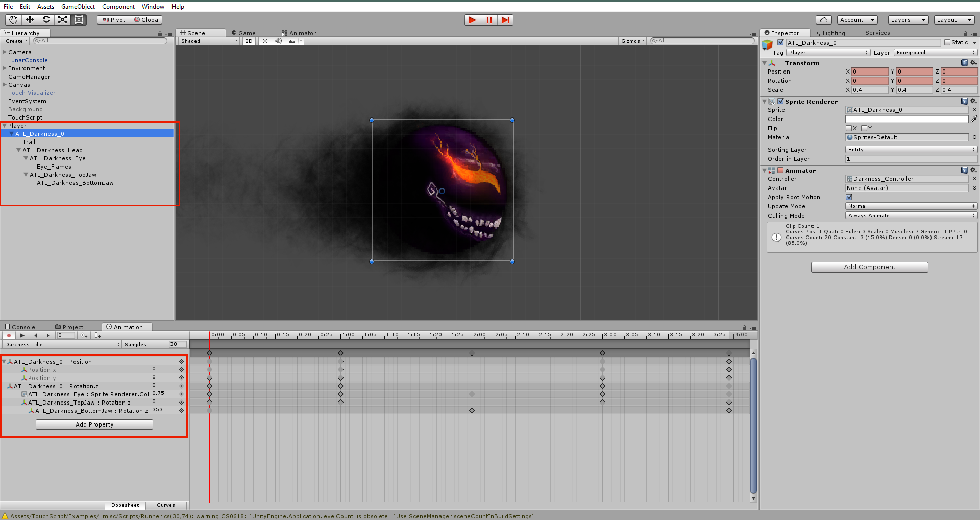Click the Samples input field
The height and width of the screenshot is (520, 980).
178,344
